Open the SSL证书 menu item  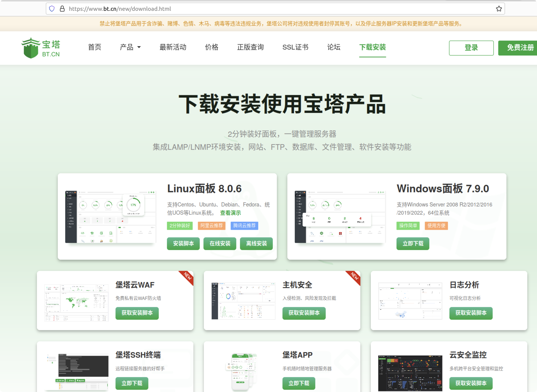click(295, 47)
